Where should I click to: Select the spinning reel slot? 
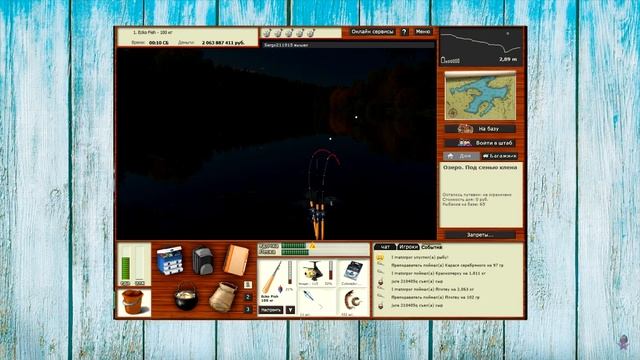(x=316, y=273)
